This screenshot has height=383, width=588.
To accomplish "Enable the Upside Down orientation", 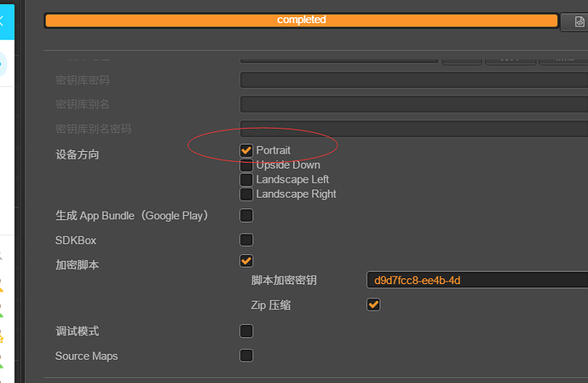I will tap(246, 165).
